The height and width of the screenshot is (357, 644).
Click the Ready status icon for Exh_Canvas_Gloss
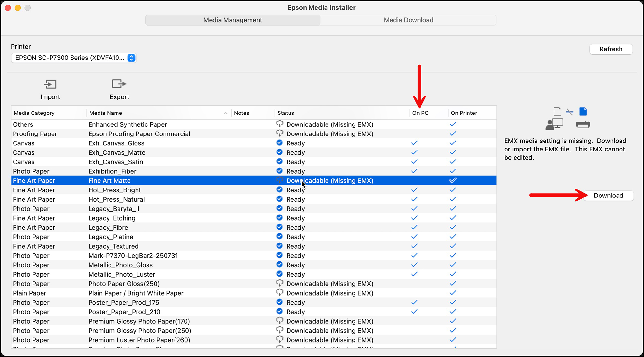coord(279,142)
